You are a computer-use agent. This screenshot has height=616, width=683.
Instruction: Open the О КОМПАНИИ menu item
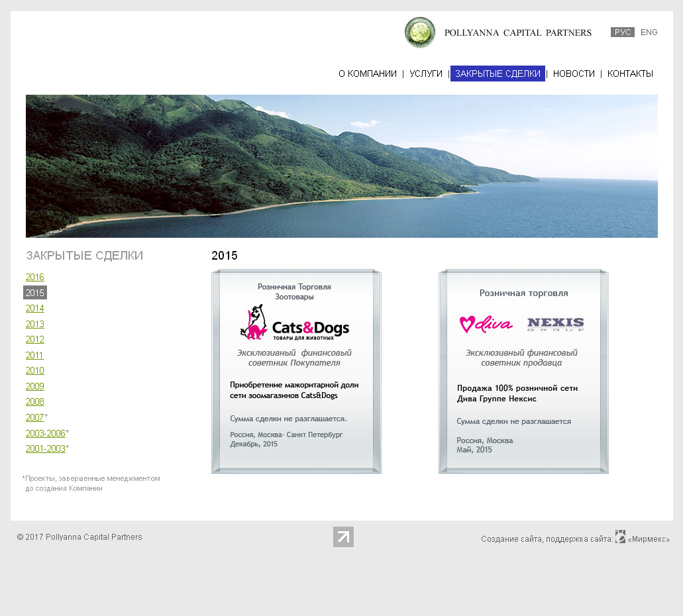pyautogui.click(x=368, y=74)
